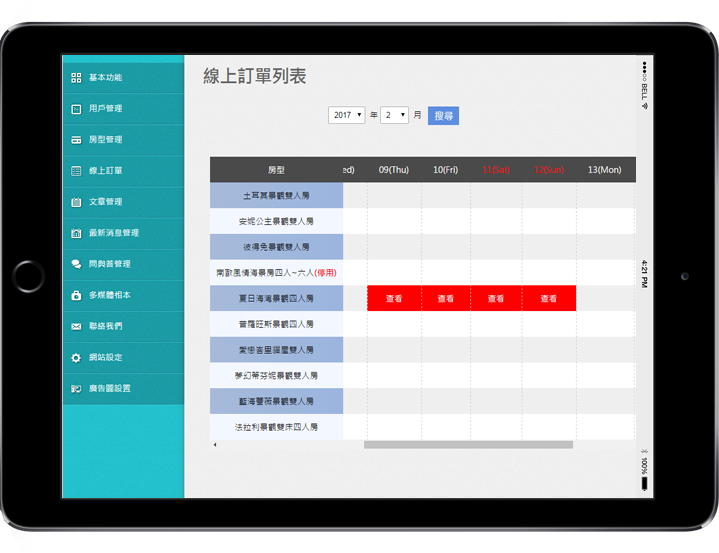719x553 pixels.
Task: Click the 最新消息管理 icon
Action: (76, 233)
